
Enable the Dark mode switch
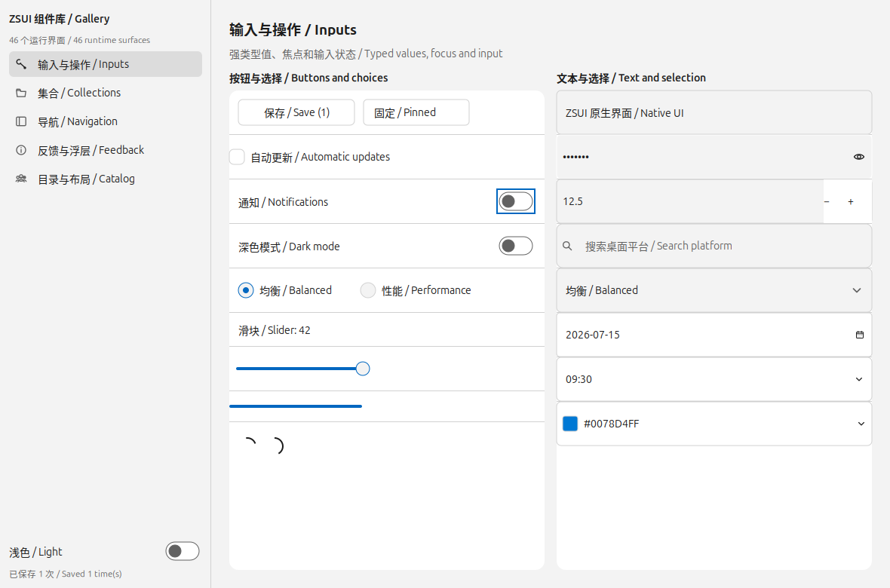[515, 246]
